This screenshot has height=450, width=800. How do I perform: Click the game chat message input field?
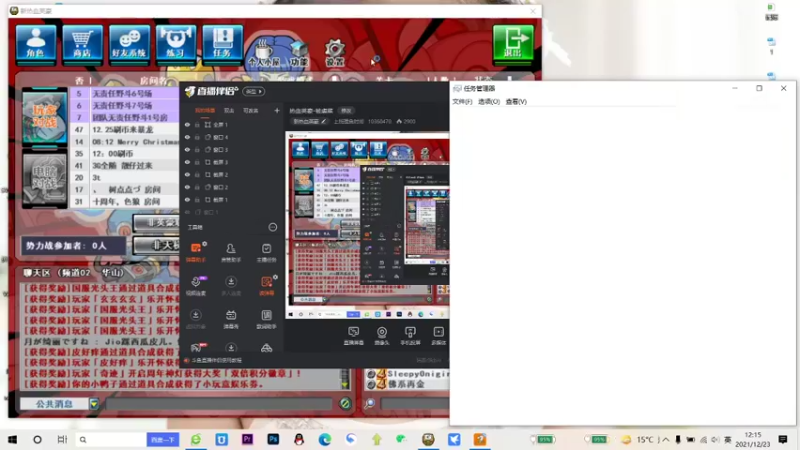coord(219,404)
